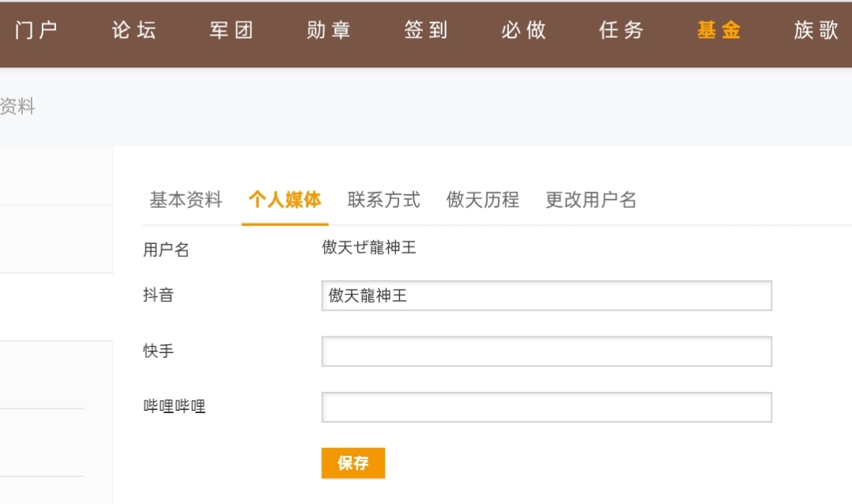Click 签到 to check in

coord(426,31)
